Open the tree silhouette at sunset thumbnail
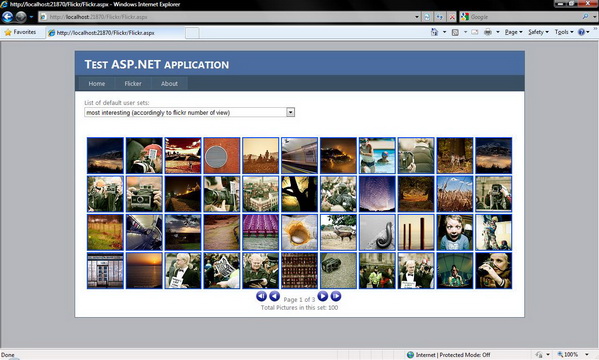 (x=299, y=194)
